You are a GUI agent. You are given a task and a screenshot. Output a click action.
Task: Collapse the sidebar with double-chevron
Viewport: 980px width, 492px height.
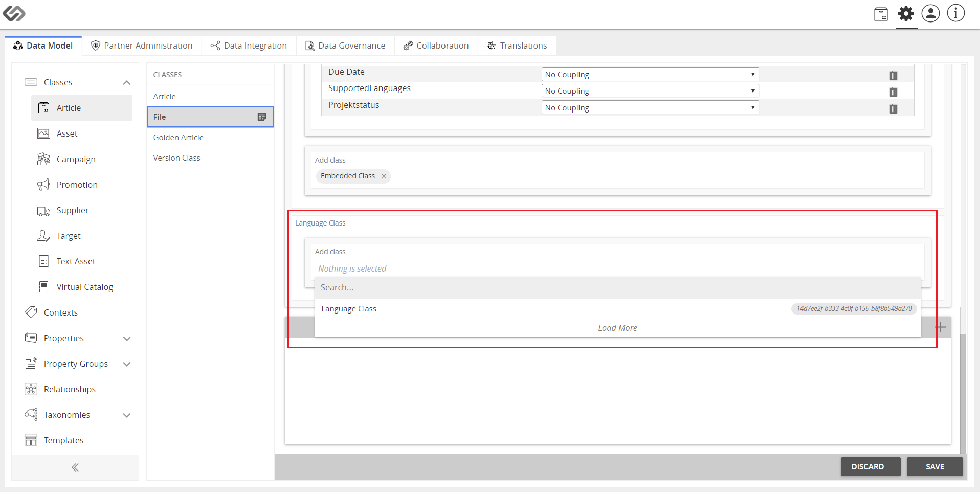(75, 467)
